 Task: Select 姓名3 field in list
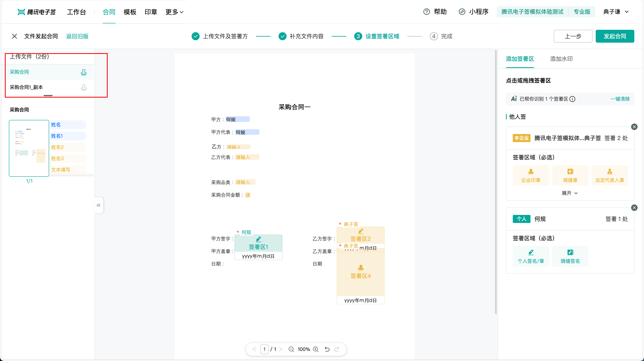tap(68, 159)
